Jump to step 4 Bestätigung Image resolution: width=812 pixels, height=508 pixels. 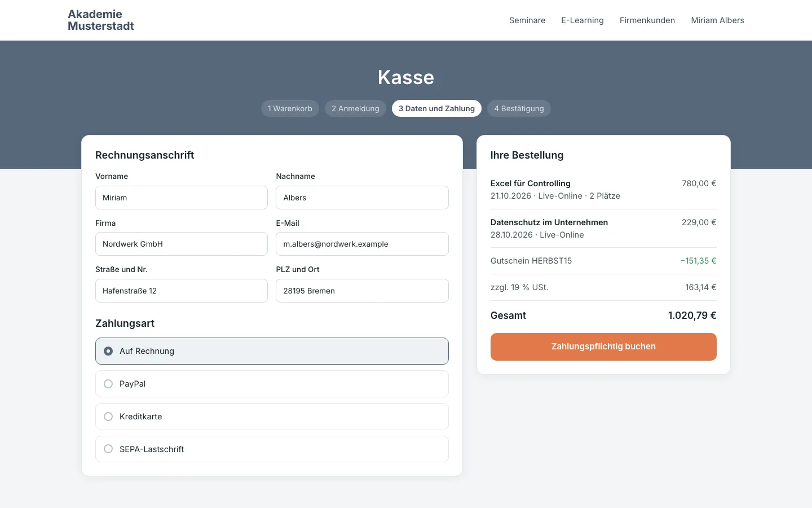[x=519, y=108]
